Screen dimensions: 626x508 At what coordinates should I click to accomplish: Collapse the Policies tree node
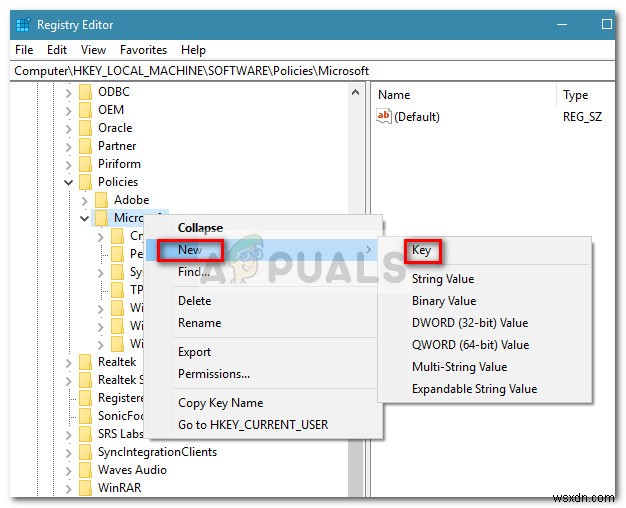[x=69, y=183]
